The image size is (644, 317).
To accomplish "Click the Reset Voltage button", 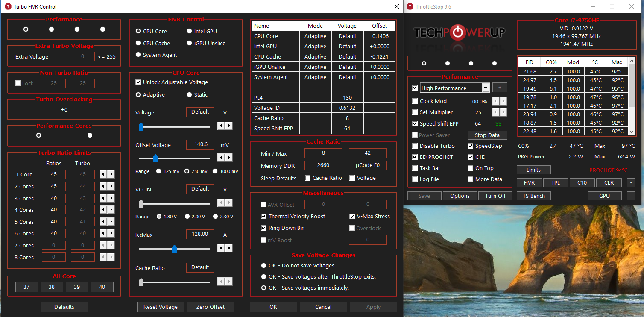I will point(161,307).
